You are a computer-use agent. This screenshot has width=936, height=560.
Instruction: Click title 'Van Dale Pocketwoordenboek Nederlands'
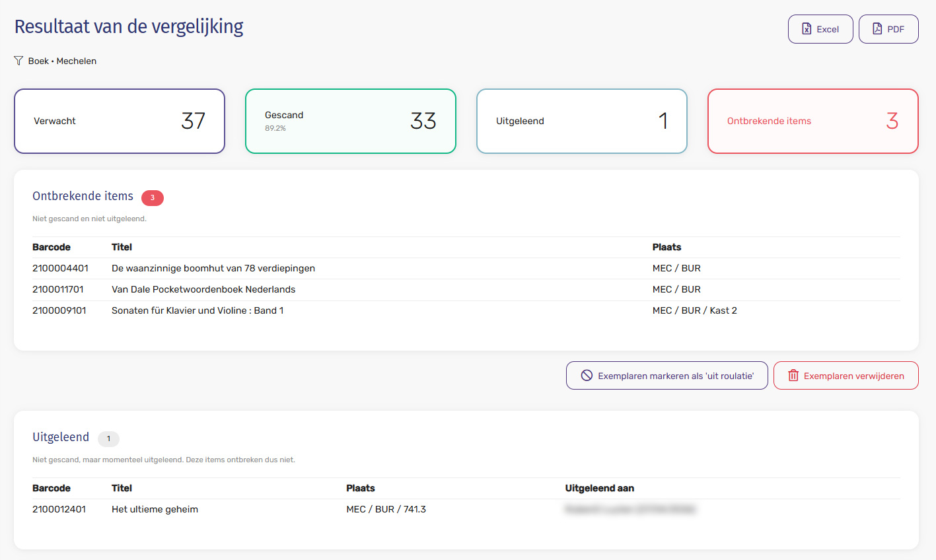pos(203,289)
